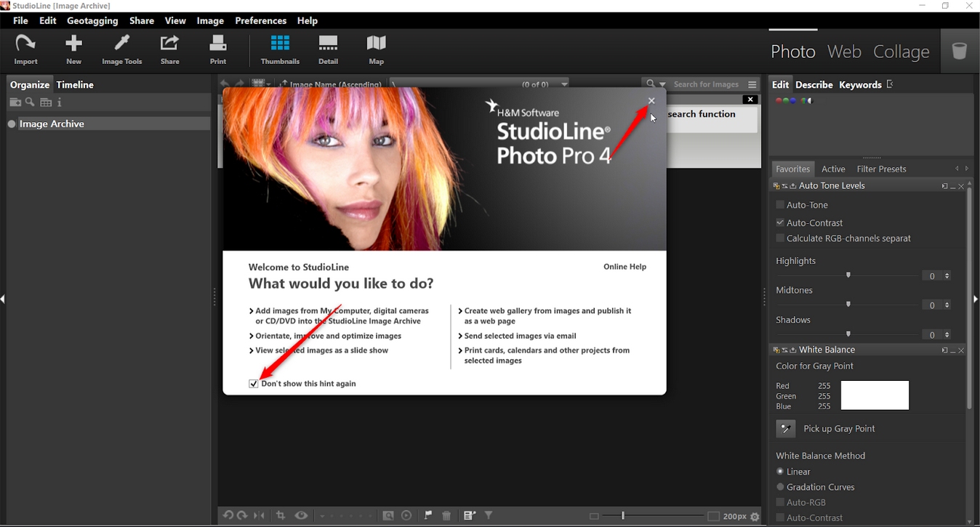980x527 pixels.
Task: Uncheck Don't show this hint again
Action: click(x=254, y=383)
